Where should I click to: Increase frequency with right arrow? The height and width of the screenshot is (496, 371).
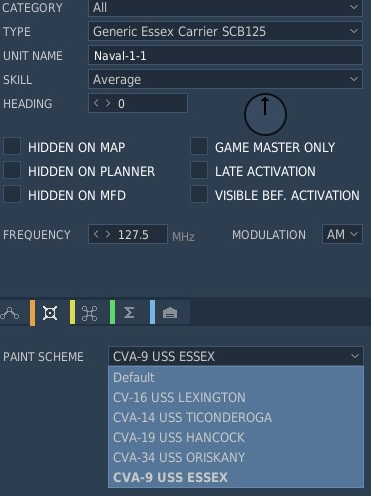tap(108, 234)
